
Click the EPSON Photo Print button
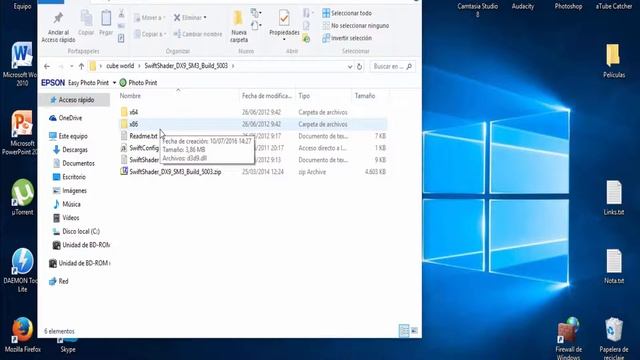[138, 83]
